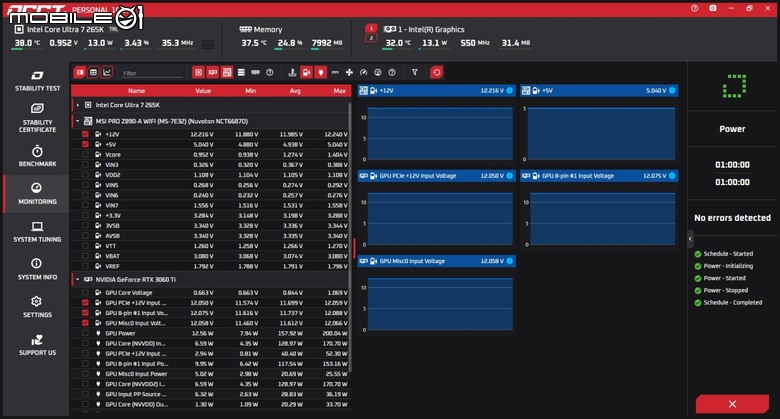The width and height of the screenshot is (780, 419).
Task: Switch to table-only view
Action: coord(93,73)
